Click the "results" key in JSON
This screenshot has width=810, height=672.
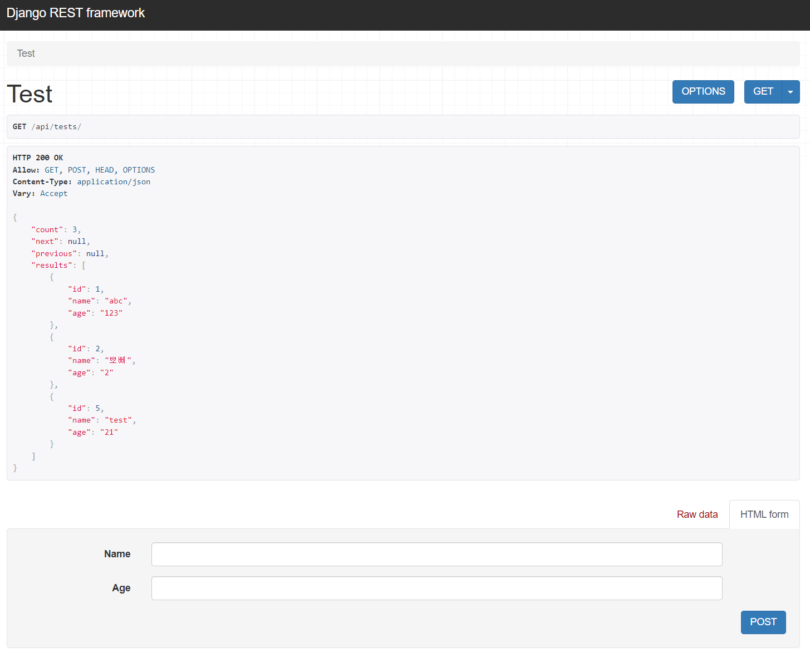52,266
